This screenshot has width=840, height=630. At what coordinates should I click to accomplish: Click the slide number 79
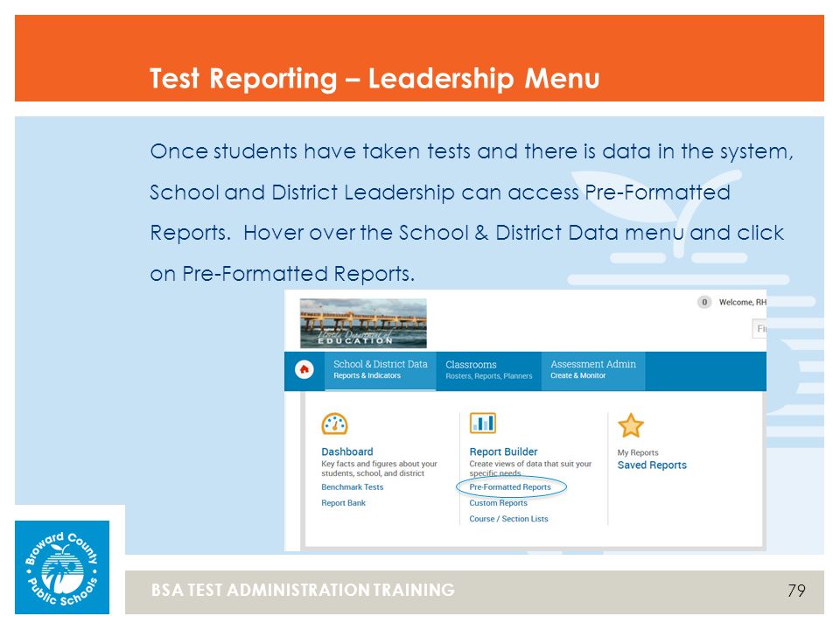point(796,591)
